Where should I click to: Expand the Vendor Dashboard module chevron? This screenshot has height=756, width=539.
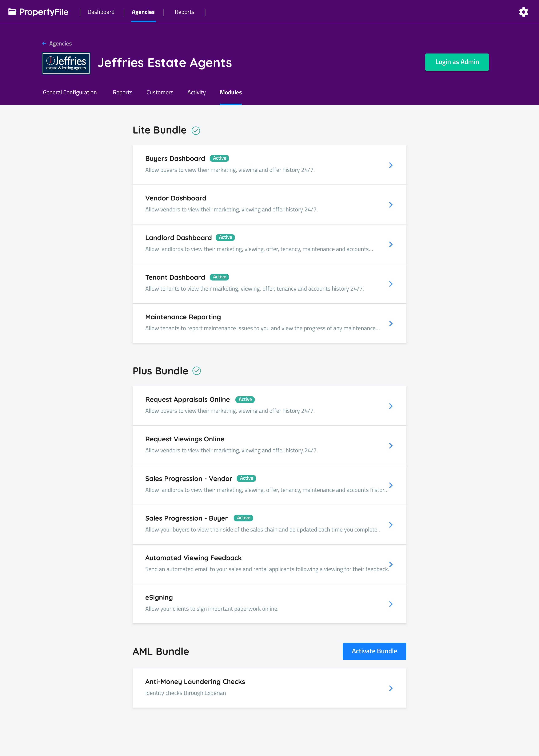(x=391, y=205)
